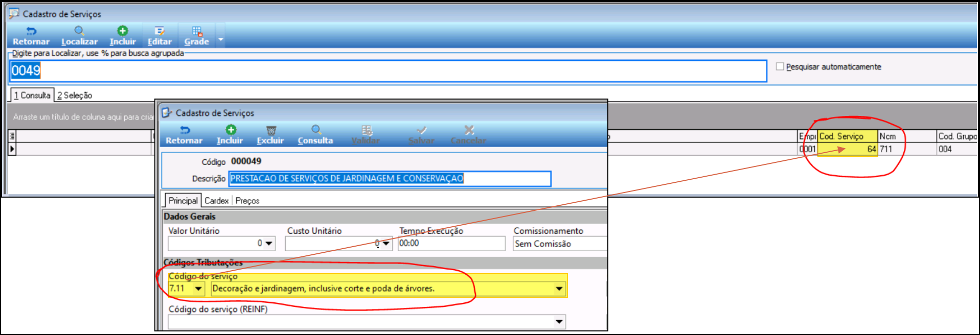
Task: Open the Valor Unitário dropdown arrow
Action: coord(269,244)
